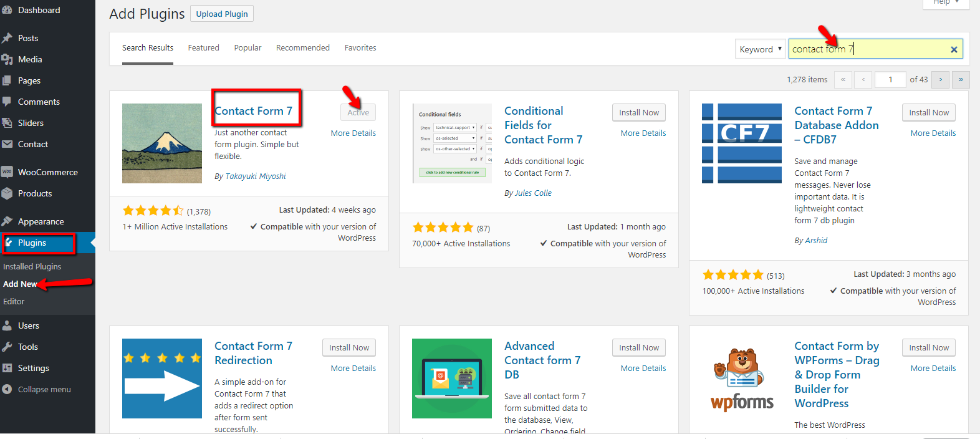Click the Active button for Contact Form 7
Viewport: 980px width, 439px height.
pos(358,112)
